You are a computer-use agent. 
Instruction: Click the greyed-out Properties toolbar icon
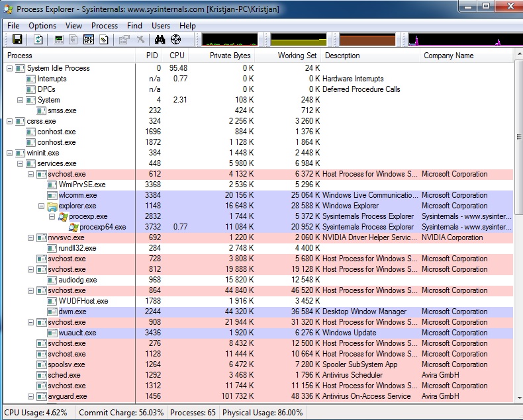click(x=124, y=40)
